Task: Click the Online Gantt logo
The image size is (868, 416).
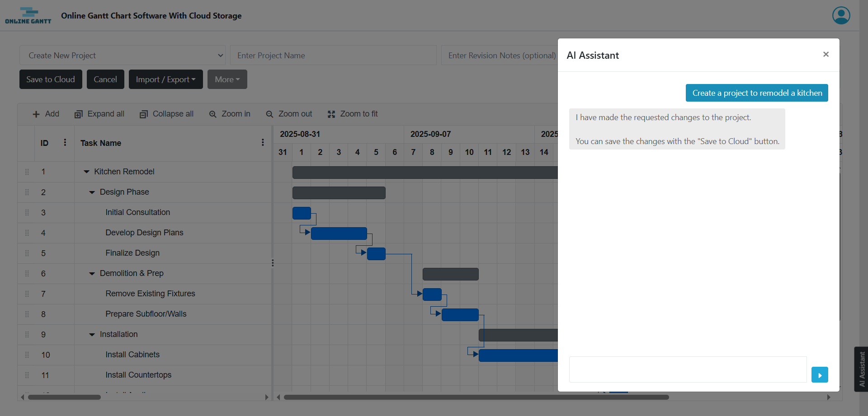Action: pos(28,15)
